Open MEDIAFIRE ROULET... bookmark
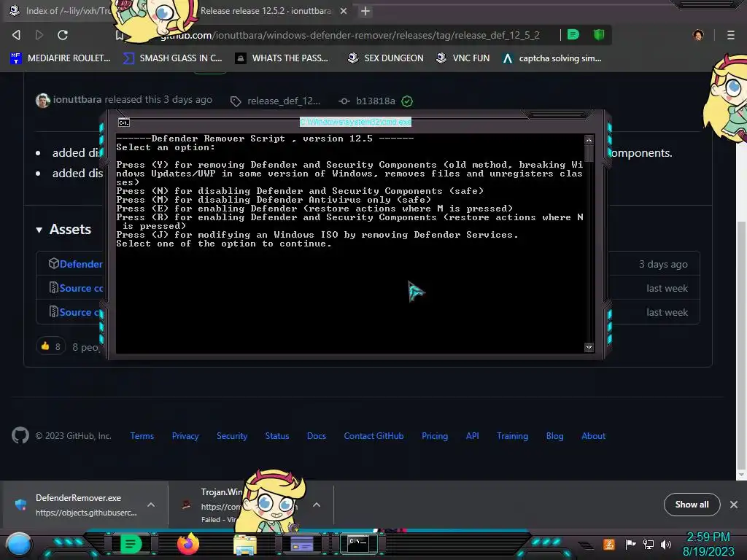747x560 pixels. point(61,58)
